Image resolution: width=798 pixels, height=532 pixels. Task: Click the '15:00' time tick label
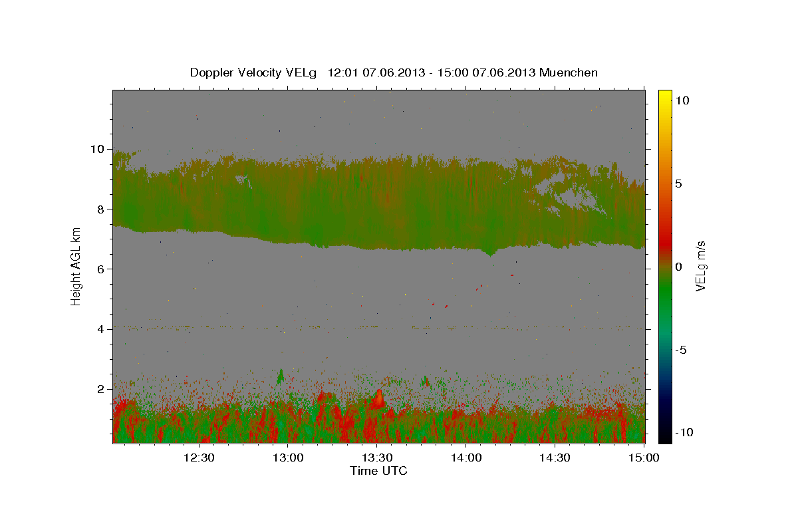point(644,458)
